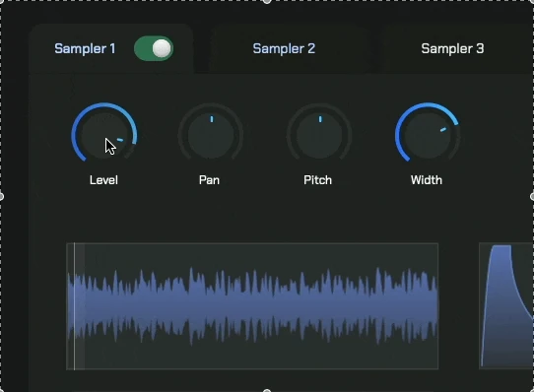Click the right edge selection handle

pos(532,196)
